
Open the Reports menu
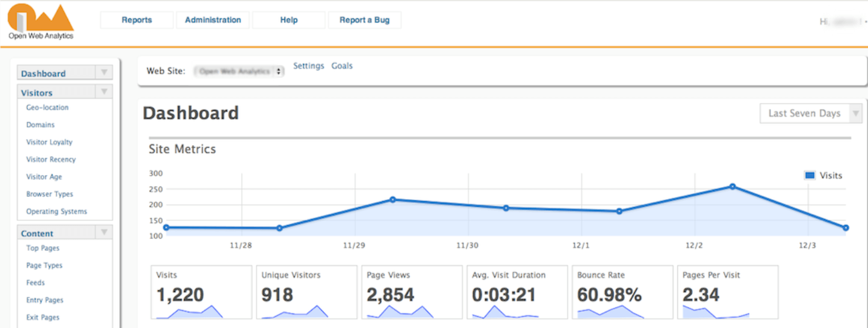[x=137, y=20]
